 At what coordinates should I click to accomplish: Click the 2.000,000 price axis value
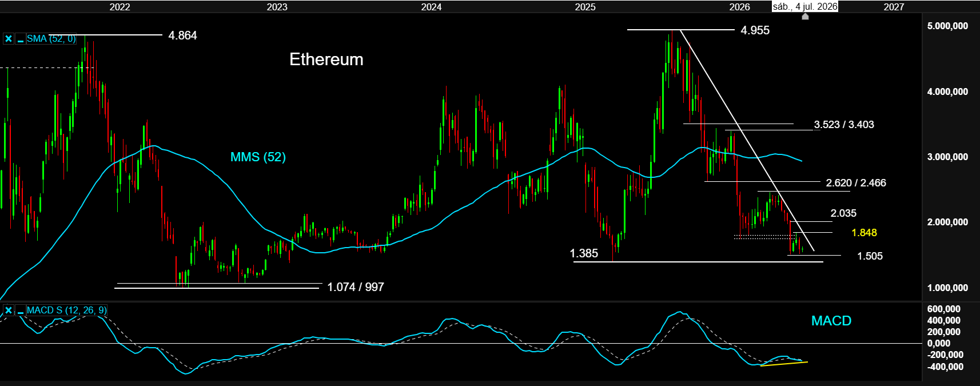coord(947,222)
